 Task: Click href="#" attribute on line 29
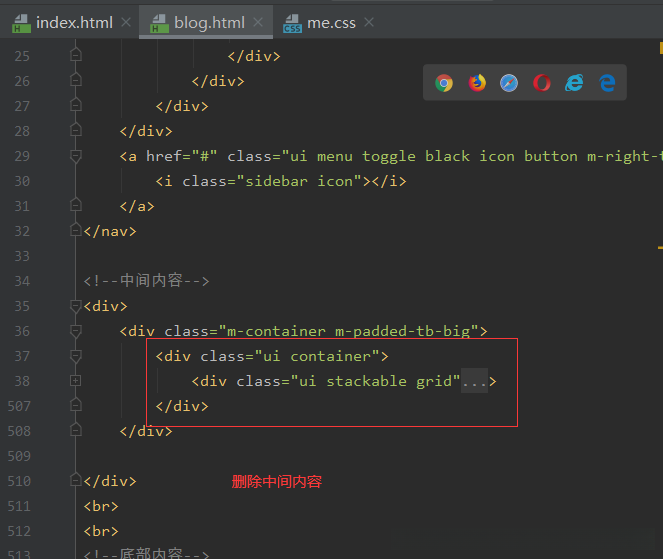click(x=182, y=156)
